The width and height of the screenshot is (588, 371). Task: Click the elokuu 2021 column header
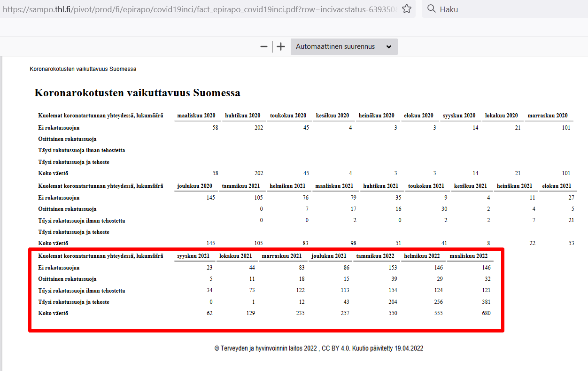[x=557, y=186]
